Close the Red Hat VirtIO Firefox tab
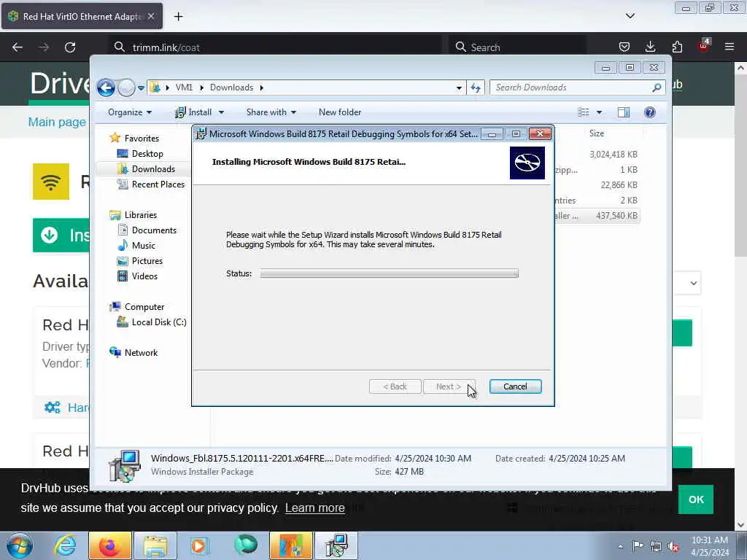This screenshot has width=747, height=560. (x=150, y=16)
